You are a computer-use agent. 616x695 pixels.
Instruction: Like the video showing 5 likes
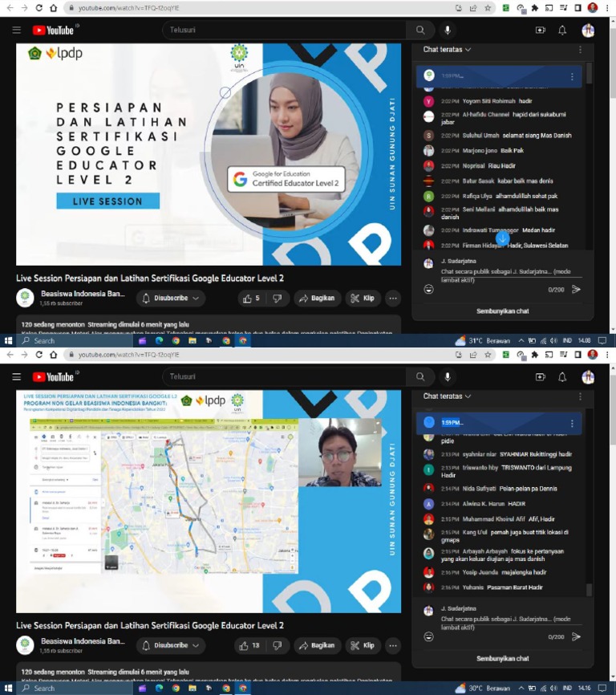point(251,299)
